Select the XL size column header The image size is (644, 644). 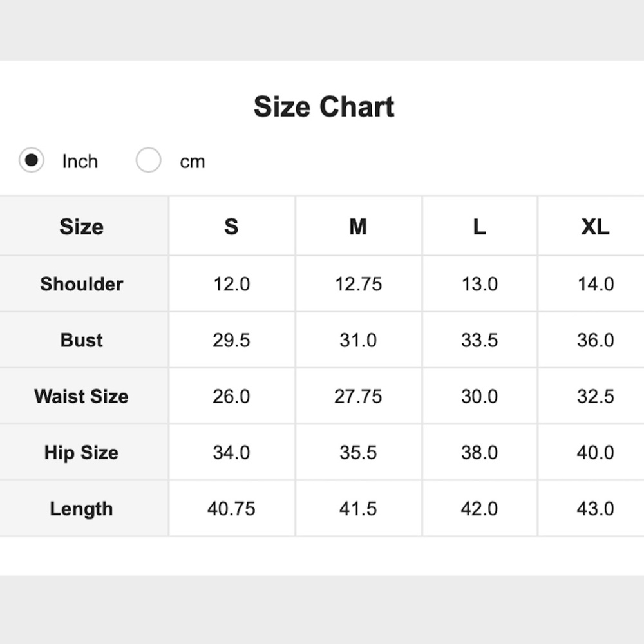[595, 226]
